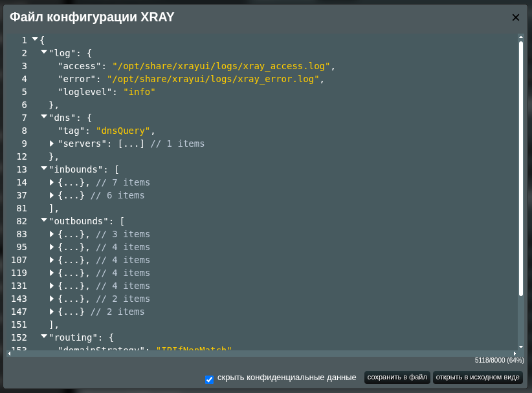The height and width of the screenshot is (393, 532).
Task: Click the "inbounds" key text
Action: tap(76, 169)
